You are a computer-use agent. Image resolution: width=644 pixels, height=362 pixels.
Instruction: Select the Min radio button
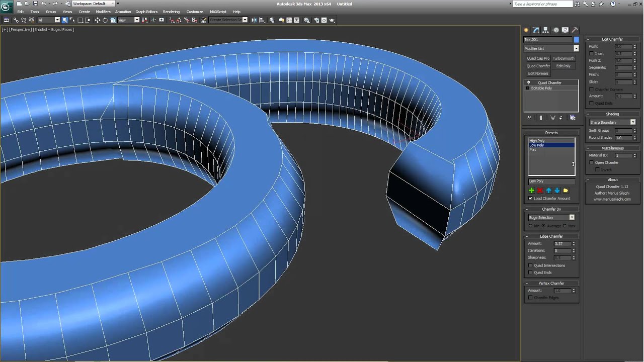[530, 226]
